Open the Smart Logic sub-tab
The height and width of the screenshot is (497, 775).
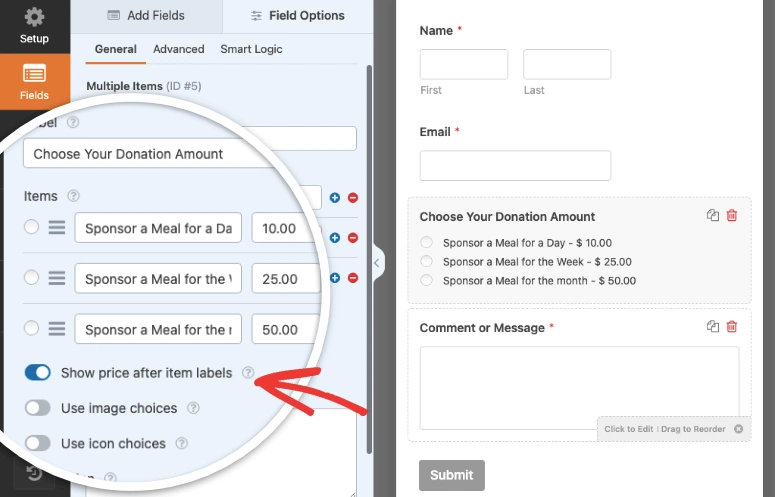tap(251, 49)
